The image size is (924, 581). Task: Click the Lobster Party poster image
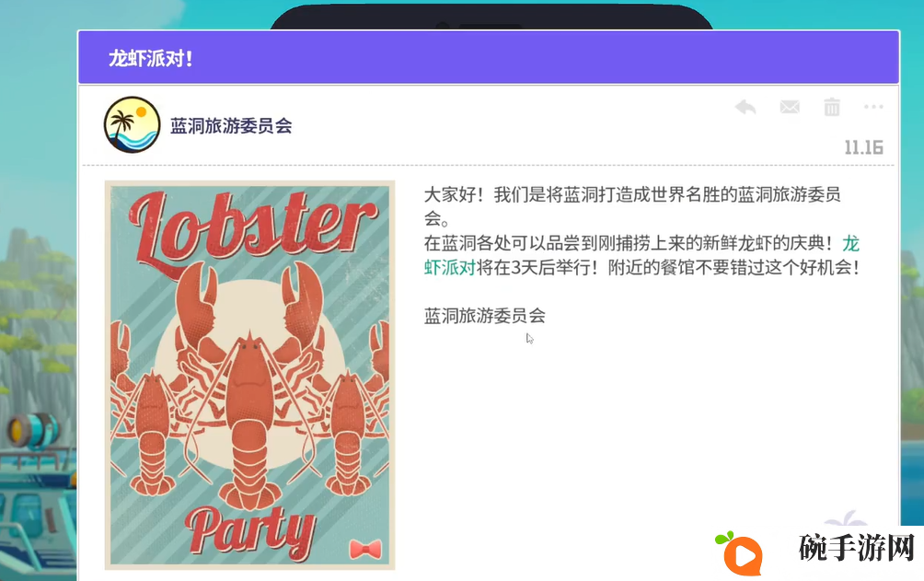point(249,375)
